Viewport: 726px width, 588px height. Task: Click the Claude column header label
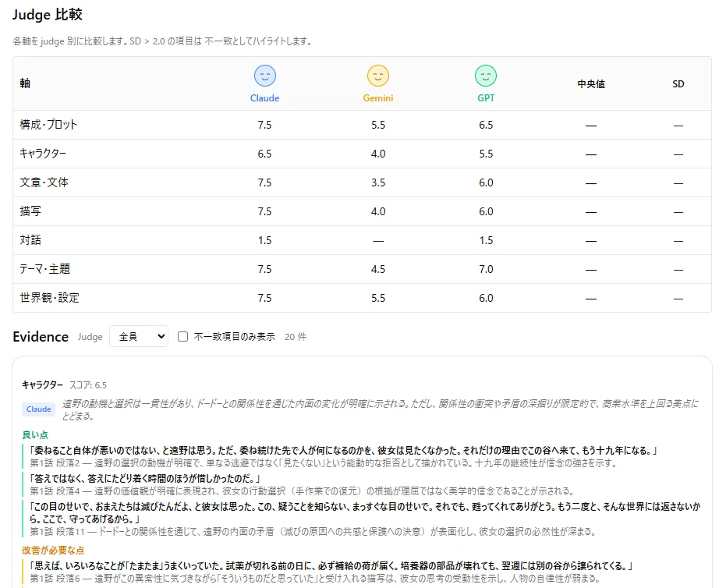pos(265,98)
